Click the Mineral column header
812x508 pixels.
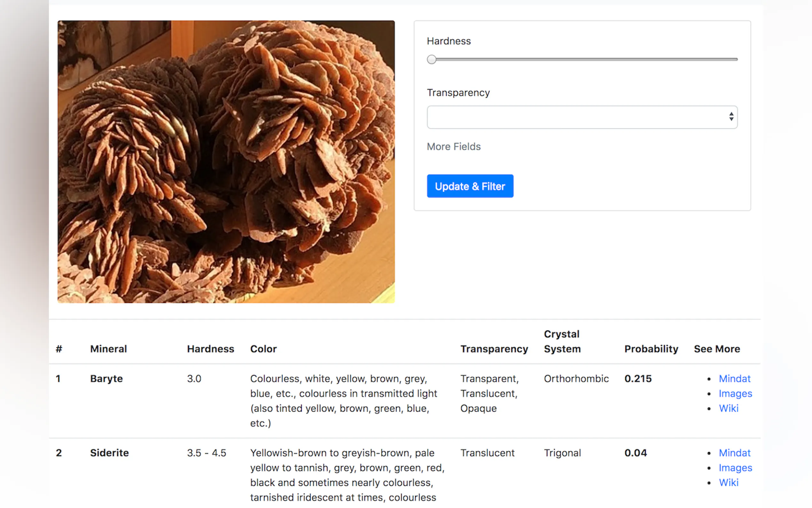click(108, 349)
